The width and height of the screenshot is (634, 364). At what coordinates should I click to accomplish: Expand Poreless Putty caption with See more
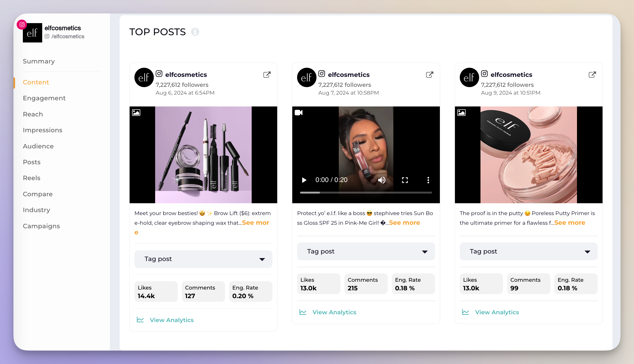(x=569, y=223)
